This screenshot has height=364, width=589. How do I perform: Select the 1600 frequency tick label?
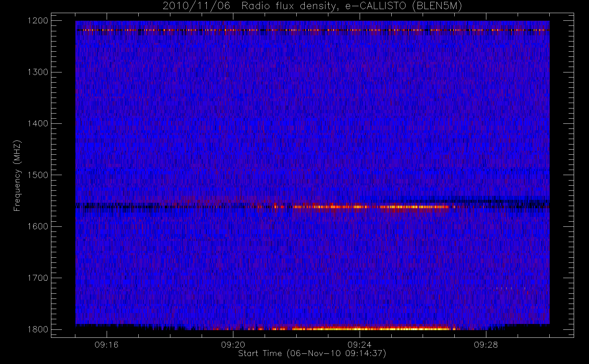38,226
